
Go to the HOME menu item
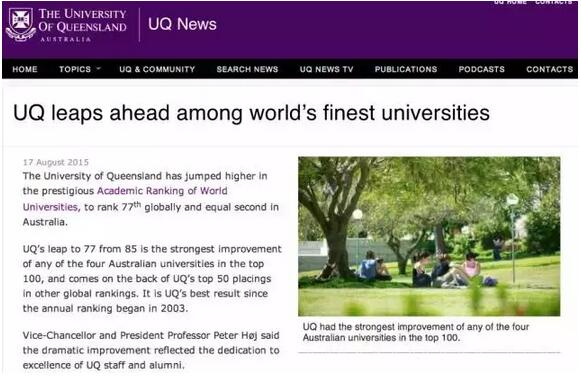point(25,69)
